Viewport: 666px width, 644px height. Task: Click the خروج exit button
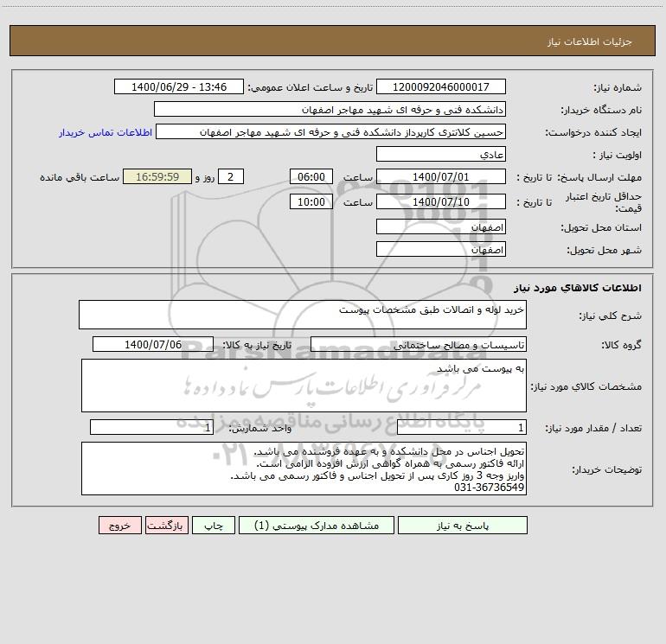coord(119,526)
